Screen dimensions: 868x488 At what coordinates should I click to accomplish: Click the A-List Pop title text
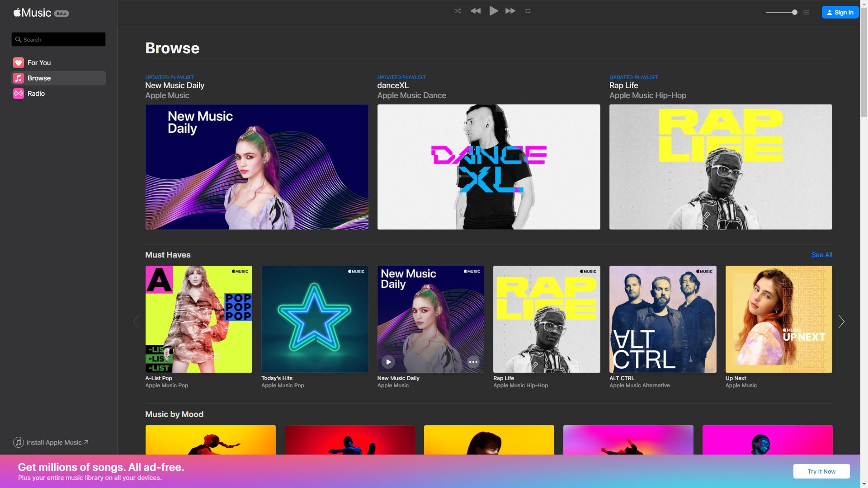[x=159, y=378]
